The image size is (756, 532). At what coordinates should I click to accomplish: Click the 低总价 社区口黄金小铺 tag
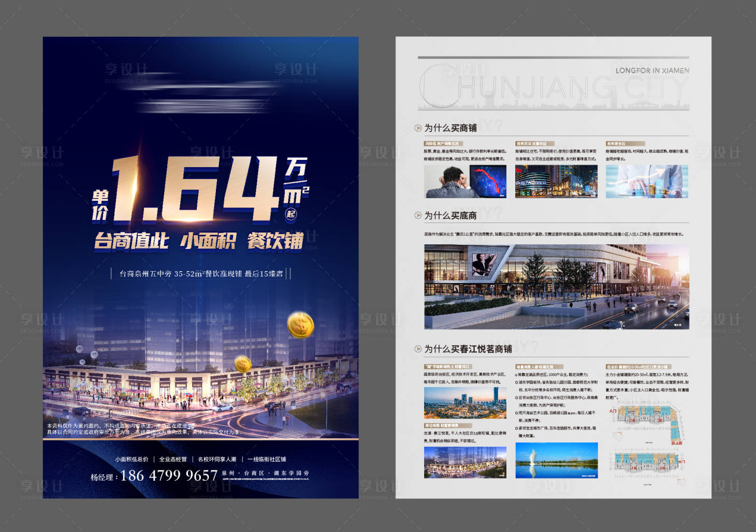point(637,366)
